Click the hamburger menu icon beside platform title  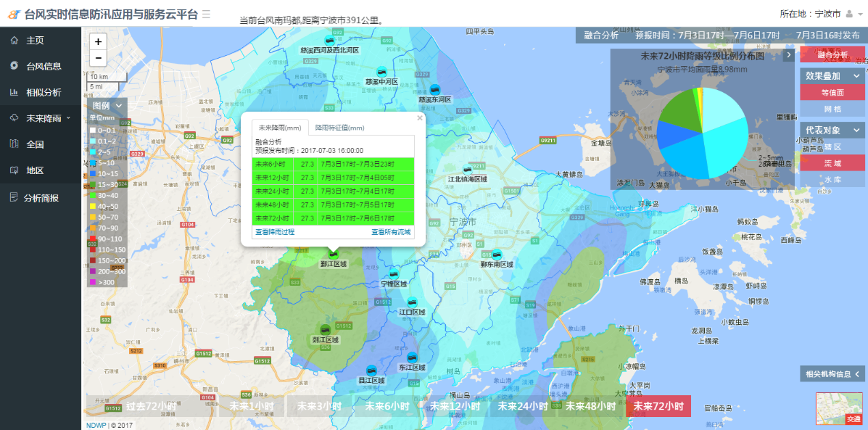206,14
